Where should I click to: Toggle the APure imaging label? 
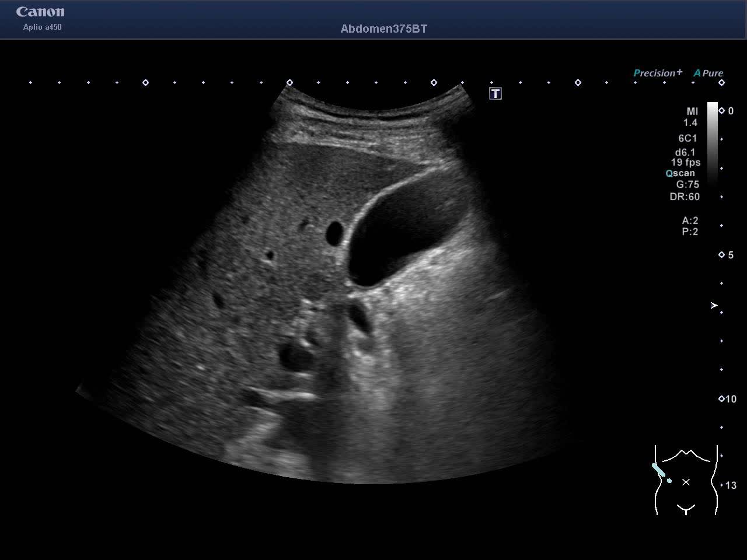(x=708, y=73)
